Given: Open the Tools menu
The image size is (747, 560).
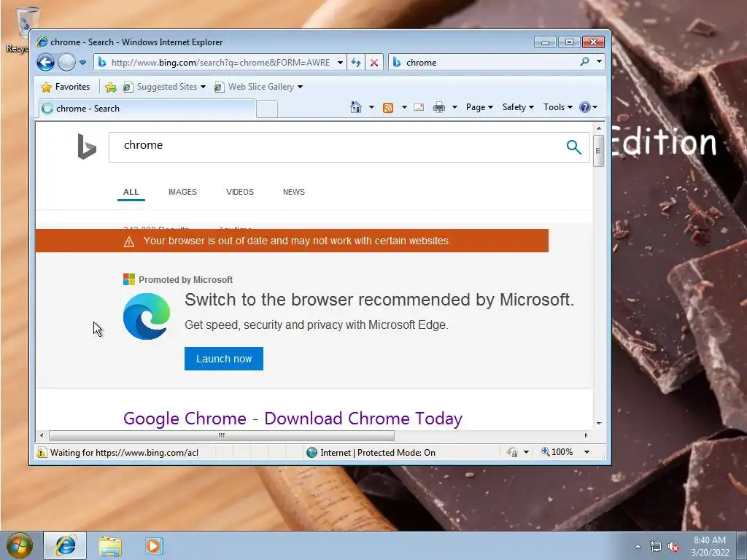Looking at the screenshot, I should coord(558,107).
